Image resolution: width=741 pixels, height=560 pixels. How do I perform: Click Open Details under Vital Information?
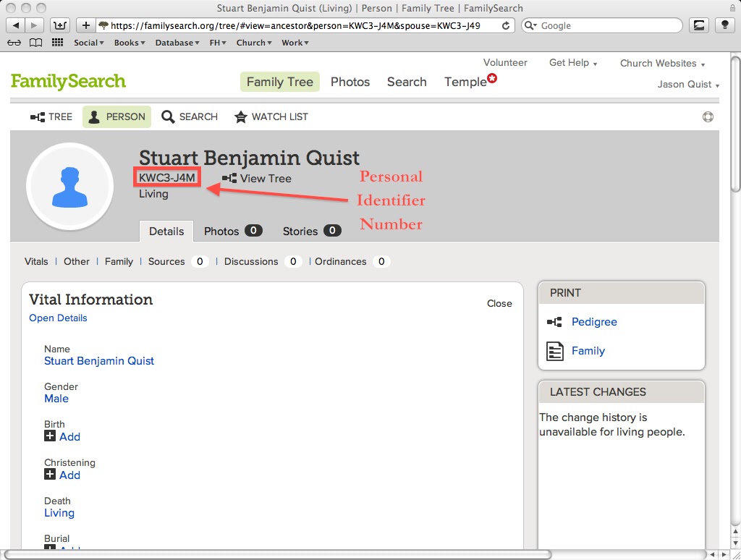(x=58, y=318)
